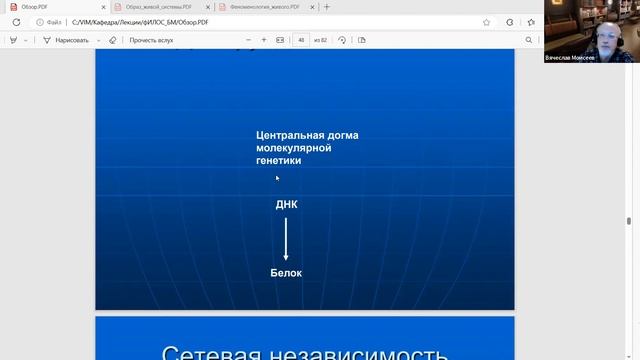Switch to the Образ_живой_системы.PDF tab
This screenshot has width=640, height=360.
point(159,7)
